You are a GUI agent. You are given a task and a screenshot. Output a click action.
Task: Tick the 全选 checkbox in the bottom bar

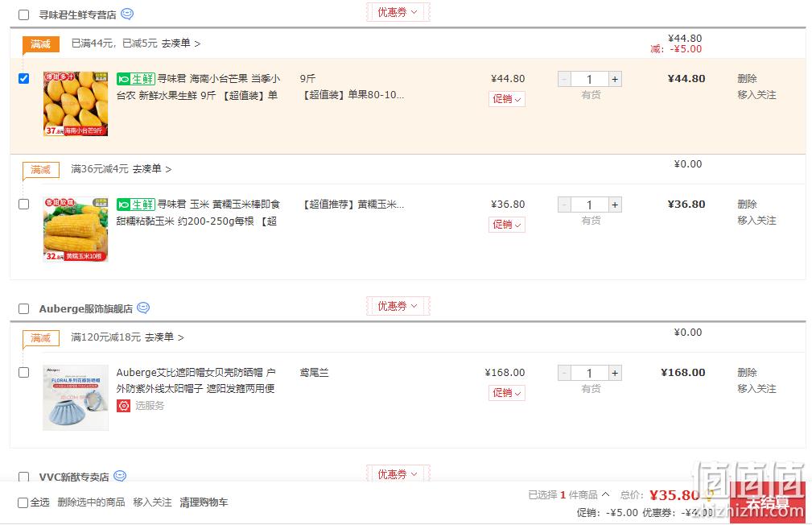tap(23, 502)
